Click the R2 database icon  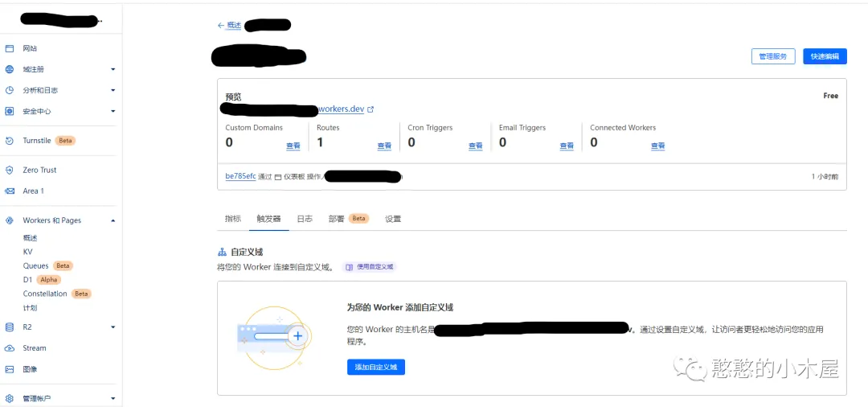tap(10, 327)
